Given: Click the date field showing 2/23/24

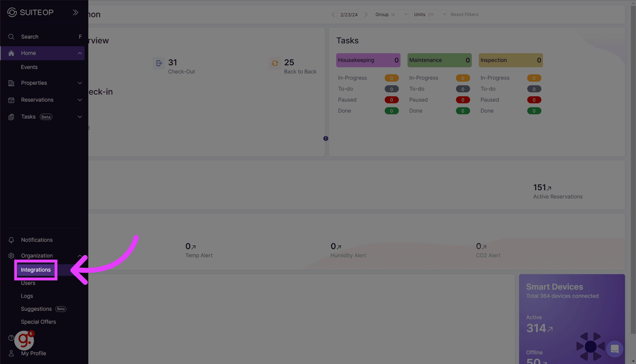Looking at the screenshot, I should [349, 14].
